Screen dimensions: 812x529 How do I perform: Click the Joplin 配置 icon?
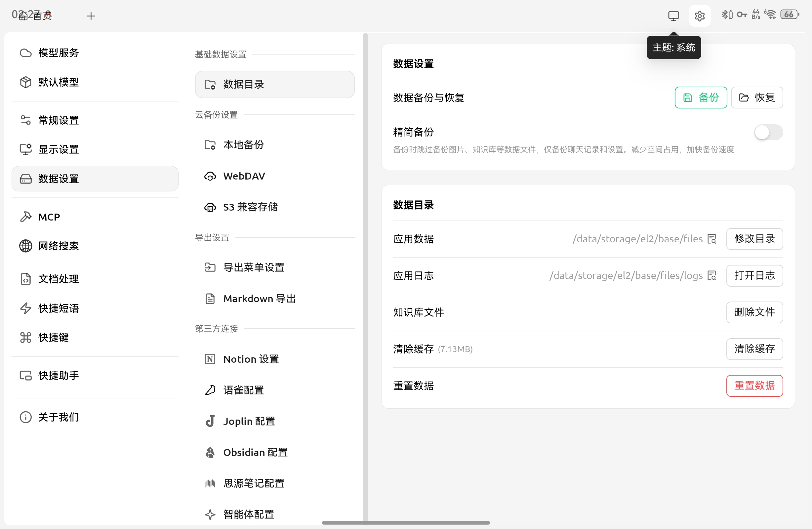pyautogui.click(x=210, y=421)
